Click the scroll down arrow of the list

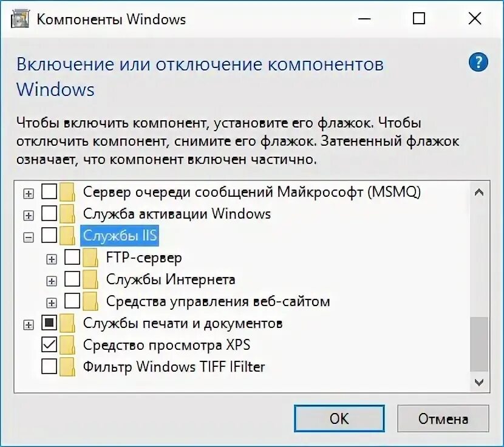479,382
